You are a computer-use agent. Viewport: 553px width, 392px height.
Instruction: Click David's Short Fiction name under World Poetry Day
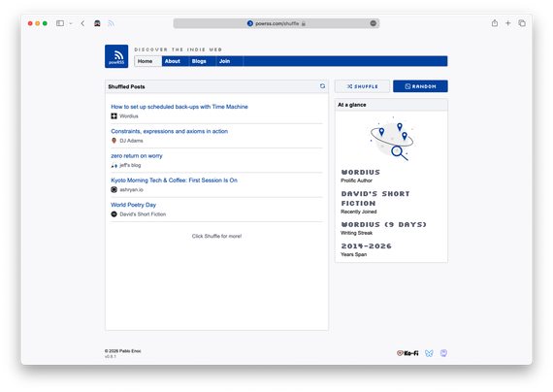click(x=143, y=214)
